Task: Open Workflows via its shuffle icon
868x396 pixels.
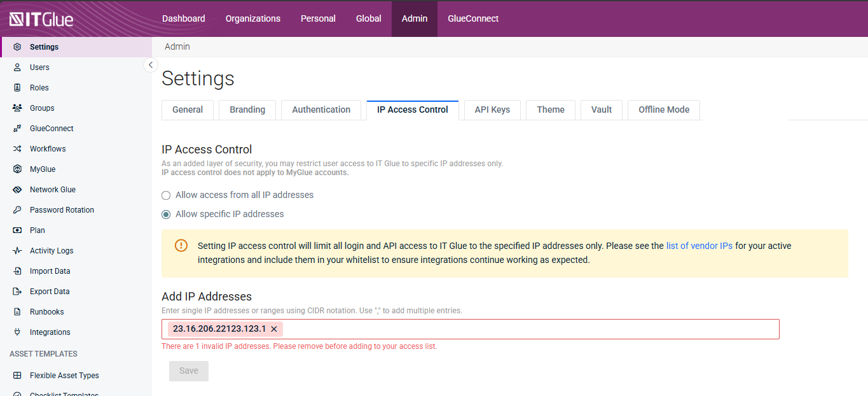Action: click(x=17, y=149)
